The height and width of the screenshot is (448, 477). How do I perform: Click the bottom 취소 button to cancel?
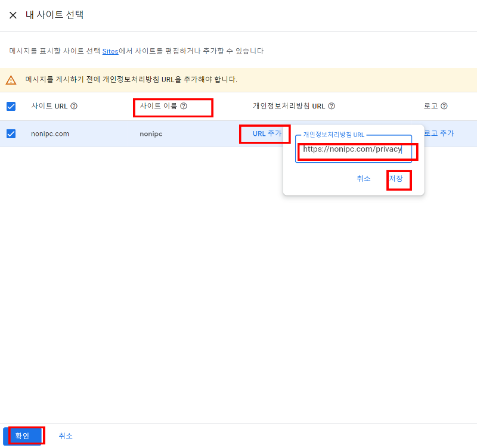click(66, 435)
